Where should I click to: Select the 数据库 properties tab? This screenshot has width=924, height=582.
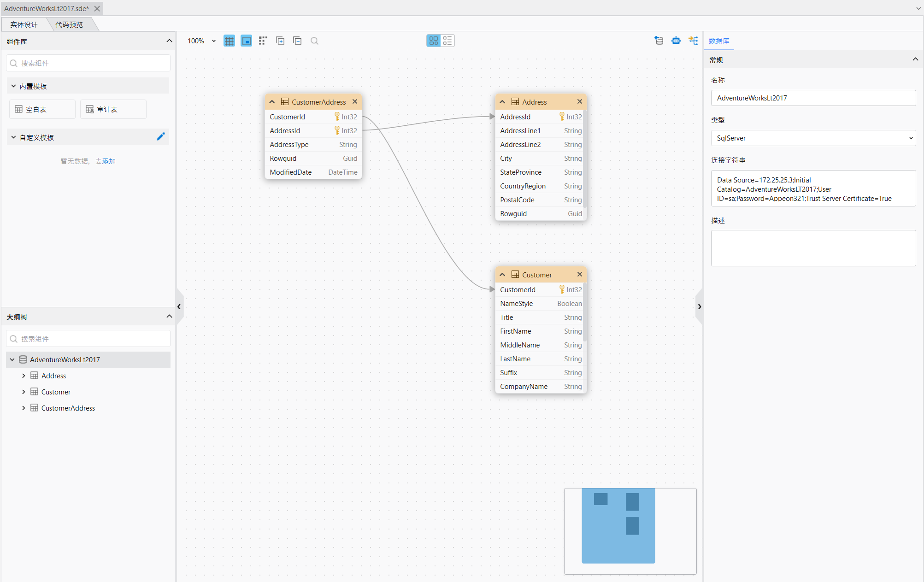pyautogui.click(x=719, y=41)
